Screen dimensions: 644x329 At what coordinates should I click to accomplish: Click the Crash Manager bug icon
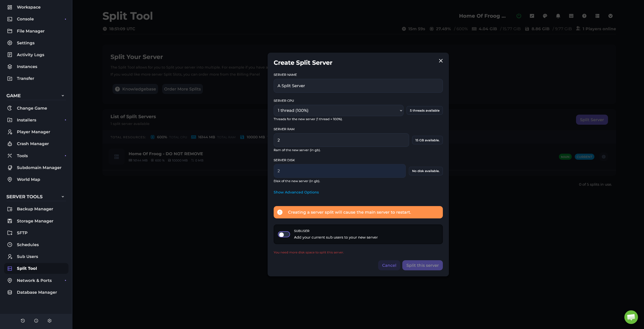point(10,144)
